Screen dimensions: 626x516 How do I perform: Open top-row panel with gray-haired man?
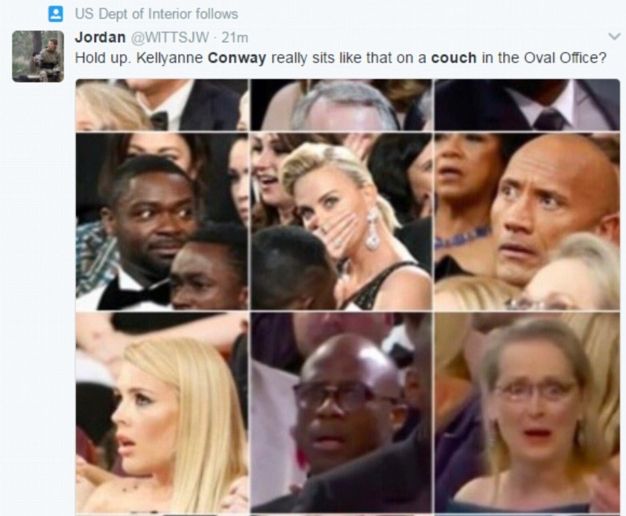pos(341,105)
